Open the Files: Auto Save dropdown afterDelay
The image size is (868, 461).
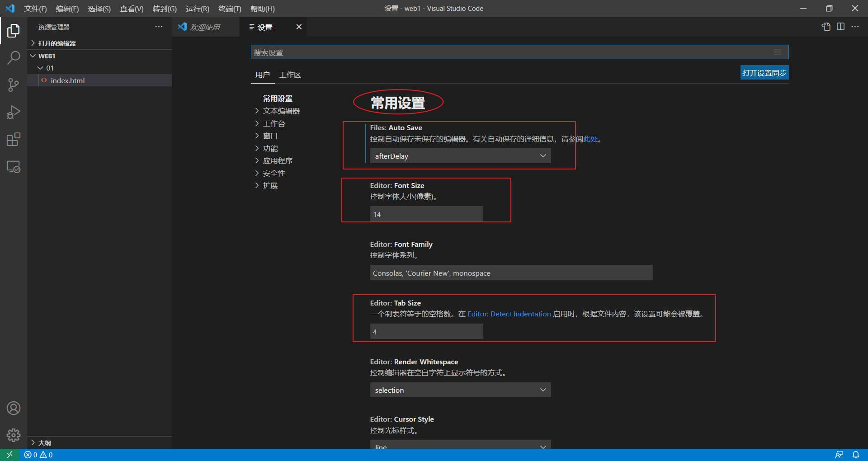(x=460, y=156)
